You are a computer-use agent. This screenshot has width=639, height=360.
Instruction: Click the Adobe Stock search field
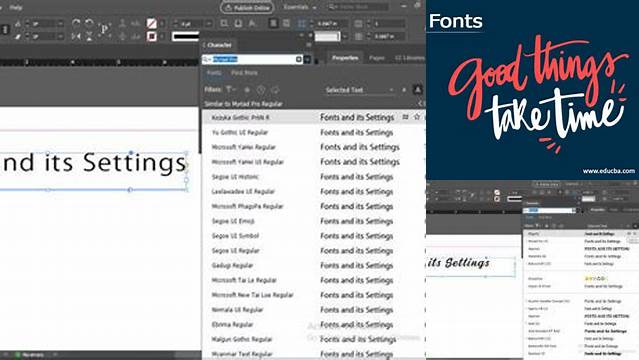(358, 7)
